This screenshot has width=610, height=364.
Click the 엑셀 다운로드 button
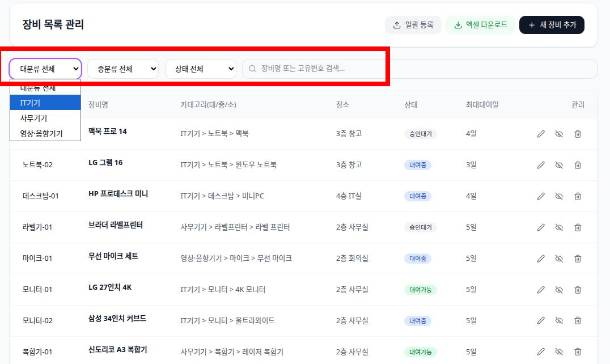coord(480,25)
